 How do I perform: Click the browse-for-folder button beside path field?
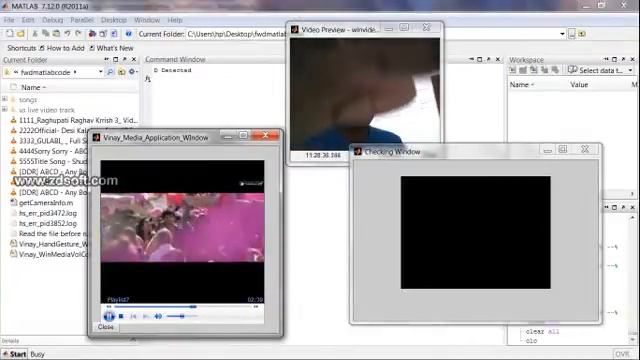tap(572, 34)
